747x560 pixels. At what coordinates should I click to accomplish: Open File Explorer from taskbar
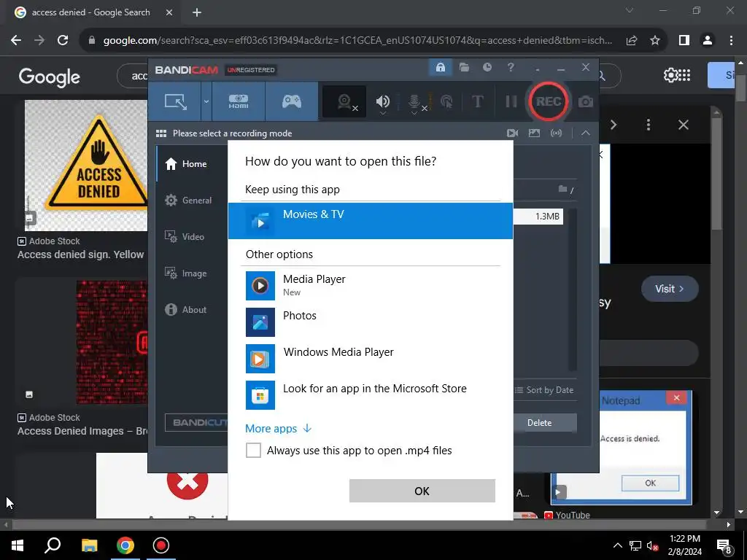point(89,545)
